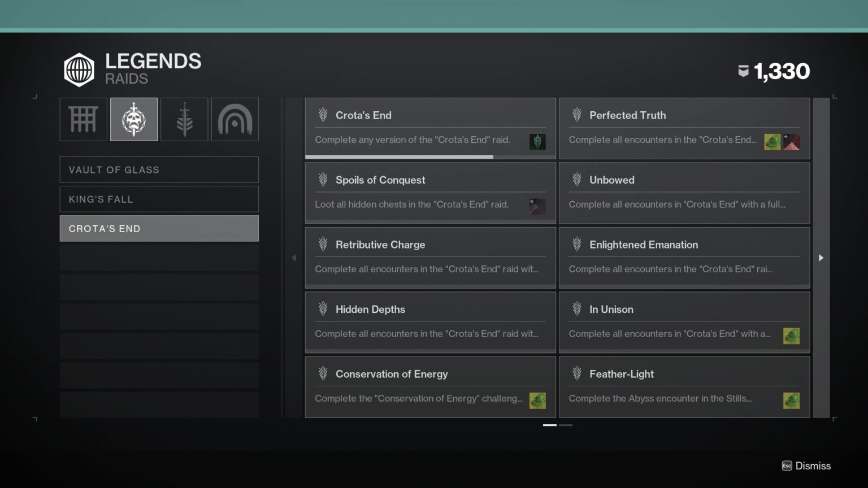Click Spoils of Conquest reward icon
This screenshot has width=868, height=488.
(537, 206)
